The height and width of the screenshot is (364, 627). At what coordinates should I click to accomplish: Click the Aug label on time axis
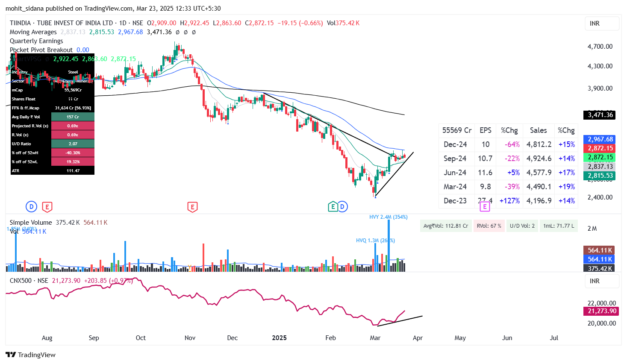point(47,338)
